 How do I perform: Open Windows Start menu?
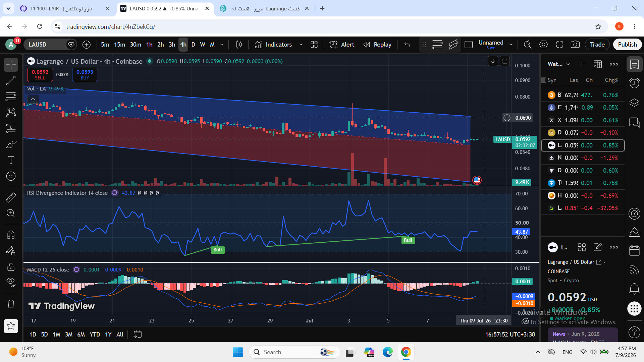click(238, 352)
